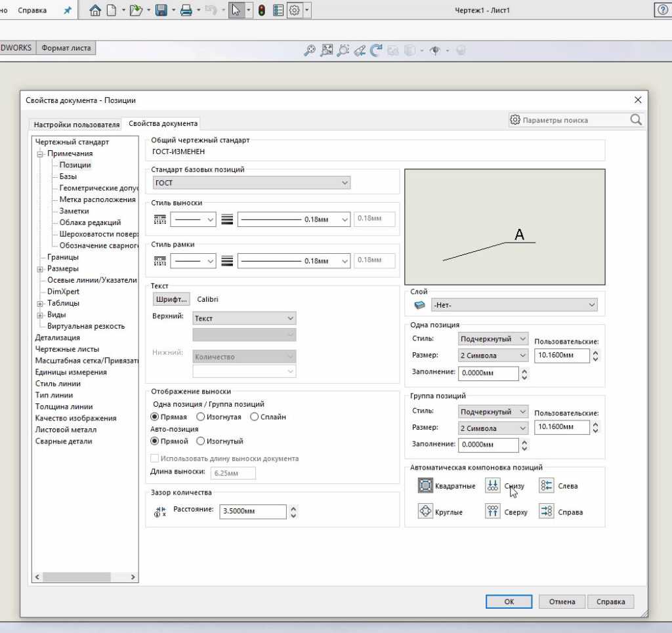Open the Справка menu
This screenshot has height=633, width=672.
[31, 10]
